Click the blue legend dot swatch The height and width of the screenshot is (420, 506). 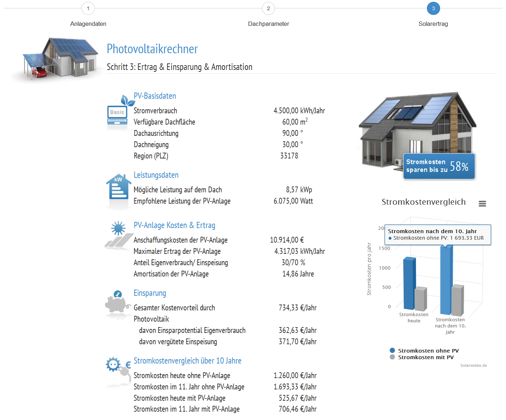pos(392,350)
